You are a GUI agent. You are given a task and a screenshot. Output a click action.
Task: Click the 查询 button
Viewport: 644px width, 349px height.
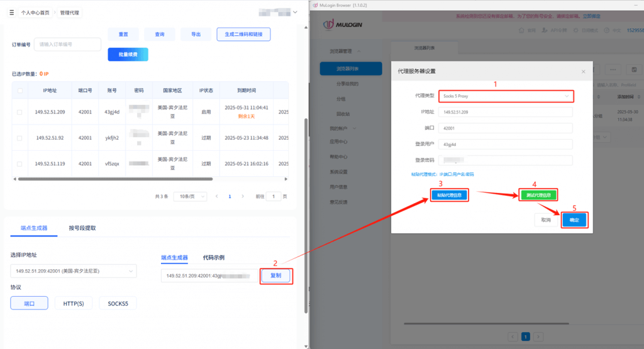[x=160, y=34]
